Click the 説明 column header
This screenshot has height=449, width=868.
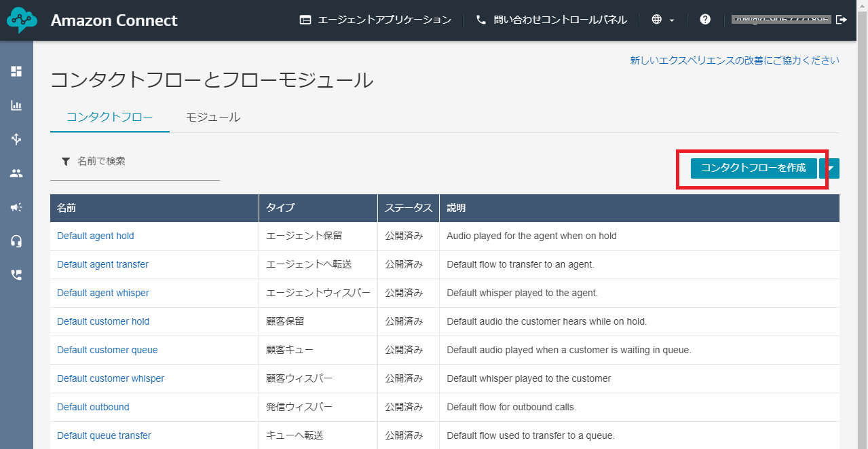[639, 208]
